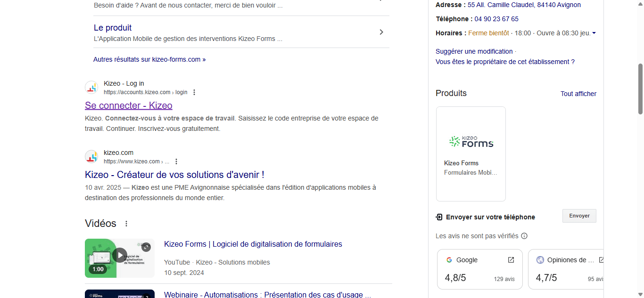Screen dimensions: 644x298
Task: Click the "Kizeo - Log in" site name
Action: coord(124,83)
